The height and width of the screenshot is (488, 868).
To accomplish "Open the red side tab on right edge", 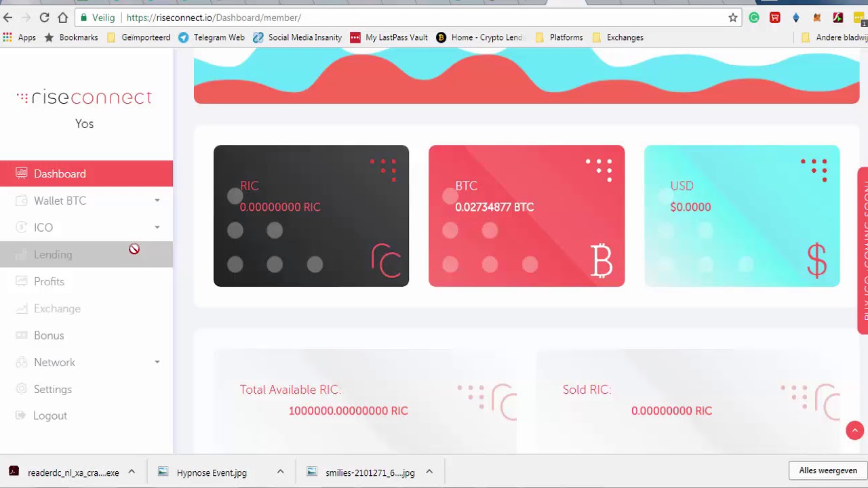I will tap(863, 251).
